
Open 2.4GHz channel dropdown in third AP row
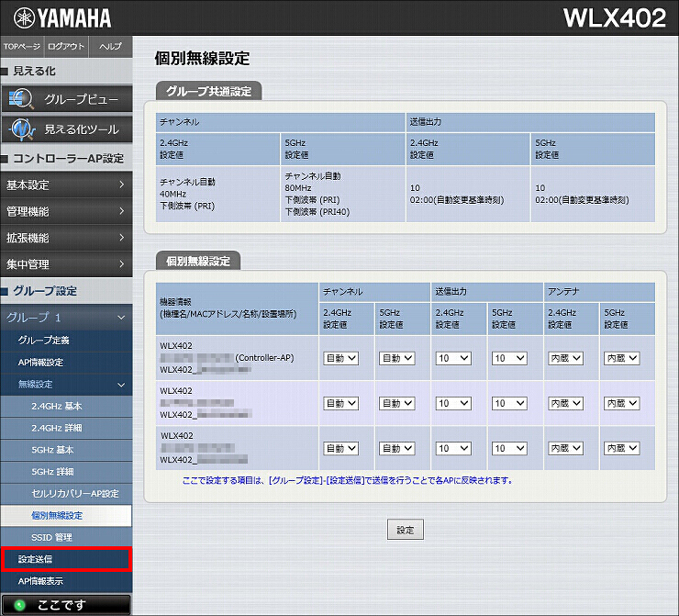point(340,448)
